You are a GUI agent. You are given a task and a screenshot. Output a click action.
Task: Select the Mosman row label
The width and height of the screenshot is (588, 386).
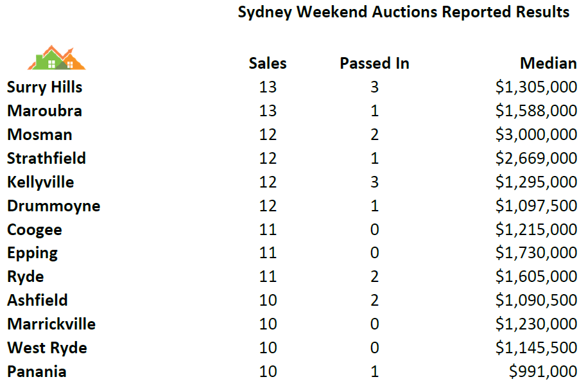(40, 135)
